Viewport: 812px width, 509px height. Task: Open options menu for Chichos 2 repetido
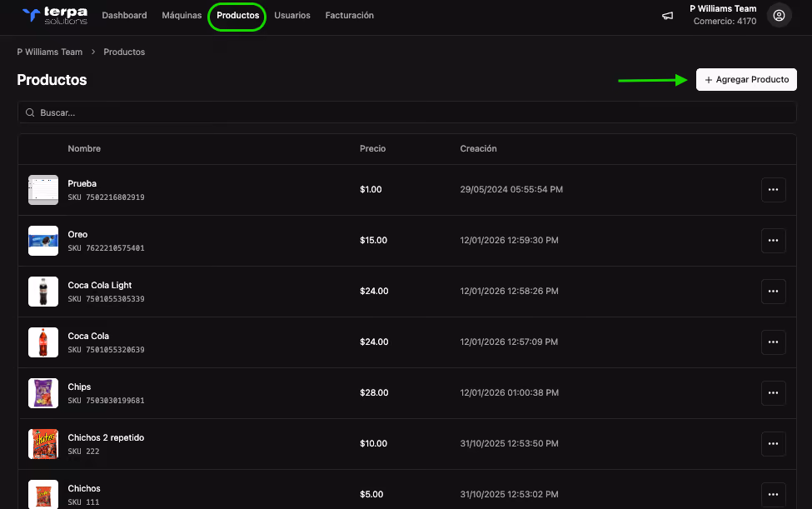tap(773, 443)
